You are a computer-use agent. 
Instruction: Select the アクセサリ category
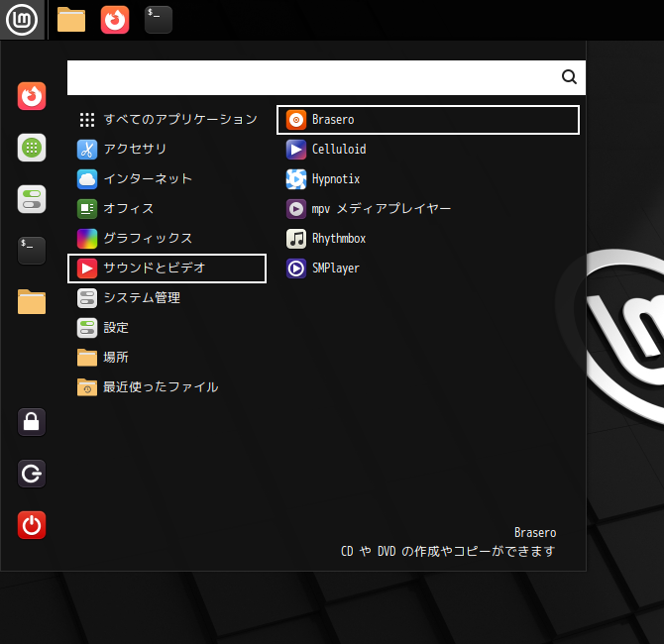166,149
